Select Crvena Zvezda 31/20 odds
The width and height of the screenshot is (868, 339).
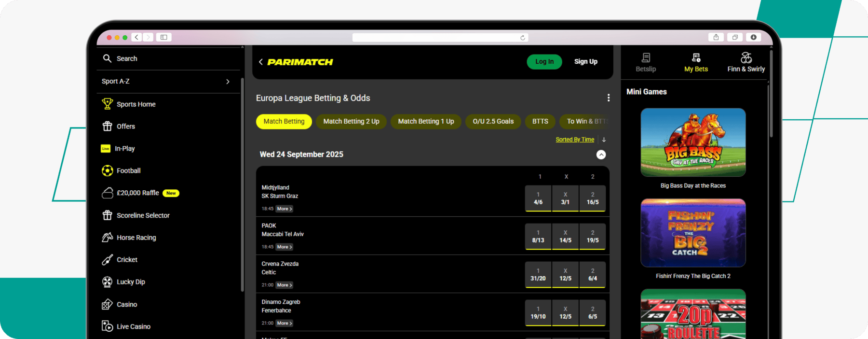pos(538,275)
